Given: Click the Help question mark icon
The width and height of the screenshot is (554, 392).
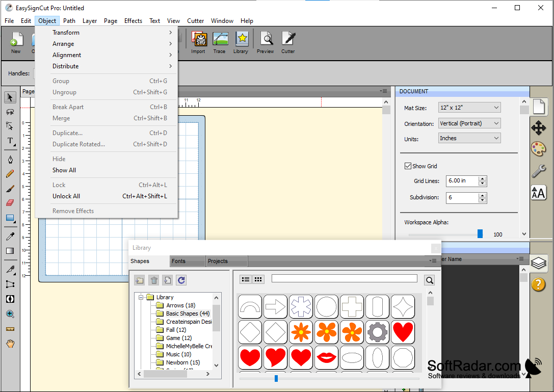Looking at the screenshot, I should (538, 284).
